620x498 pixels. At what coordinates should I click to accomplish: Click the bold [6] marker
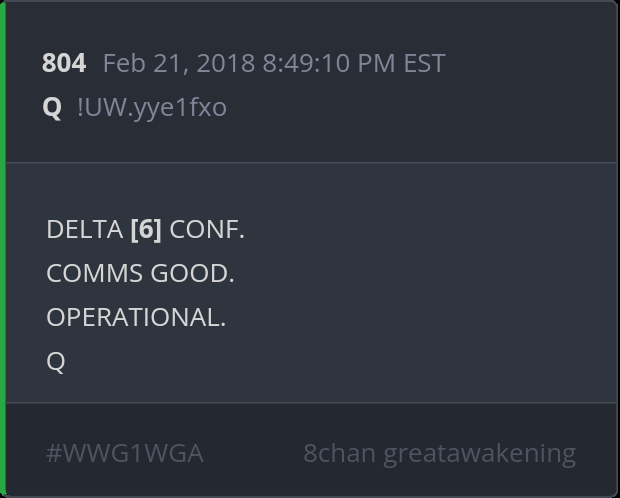coord(146,229)
